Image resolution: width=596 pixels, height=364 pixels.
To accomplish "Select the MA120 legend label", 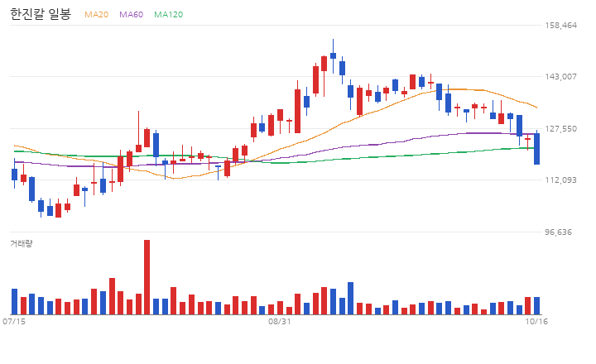I will (x=168, y=14).
